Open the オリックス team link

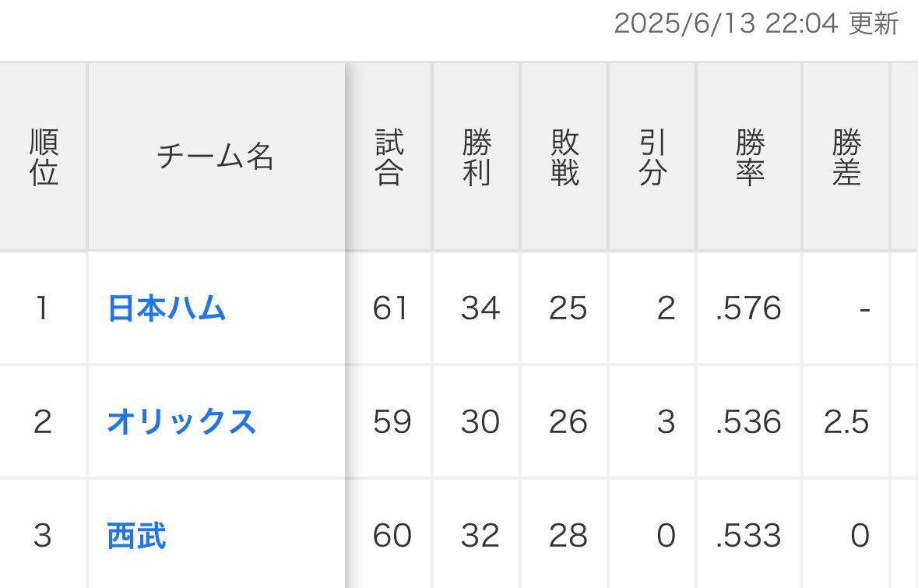pyautogui.click(x=181, y=421)
